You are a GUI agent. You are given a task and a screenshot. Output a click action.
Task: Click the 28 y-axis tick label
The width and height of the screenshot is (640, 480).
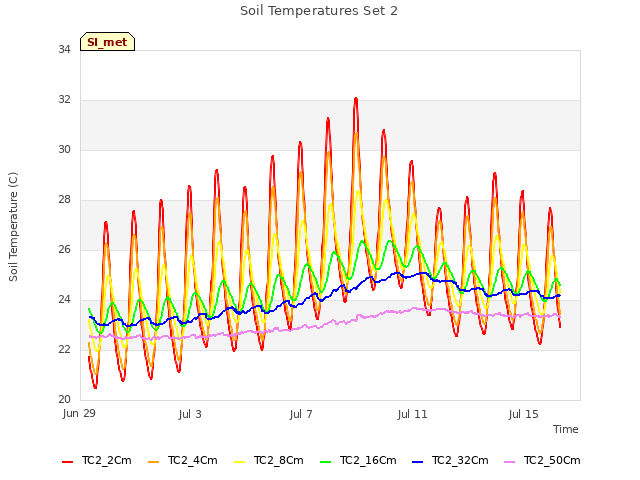pyautogui.click(x=64, y=200)
